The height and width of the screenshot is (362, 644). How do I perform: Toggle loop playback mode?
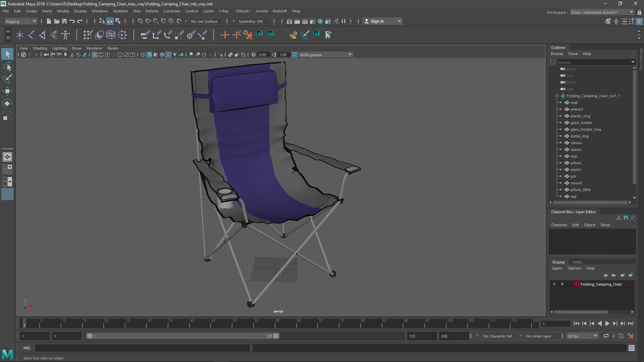(606, 336)
